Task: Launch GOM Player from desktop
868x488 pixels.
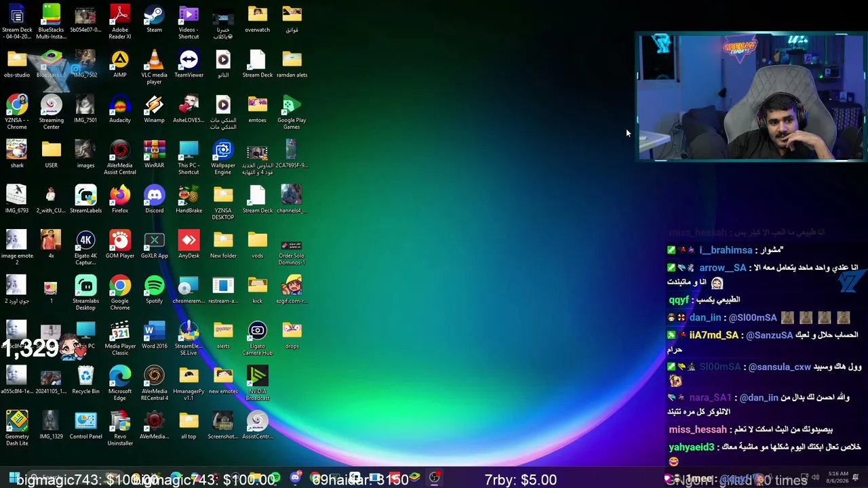Action: tap(120, 245)
